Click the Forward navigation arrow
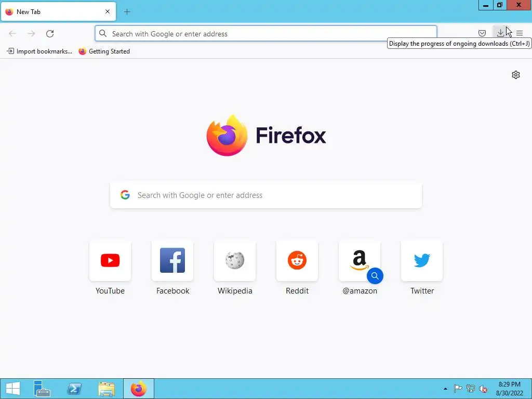 coord(31,34)
